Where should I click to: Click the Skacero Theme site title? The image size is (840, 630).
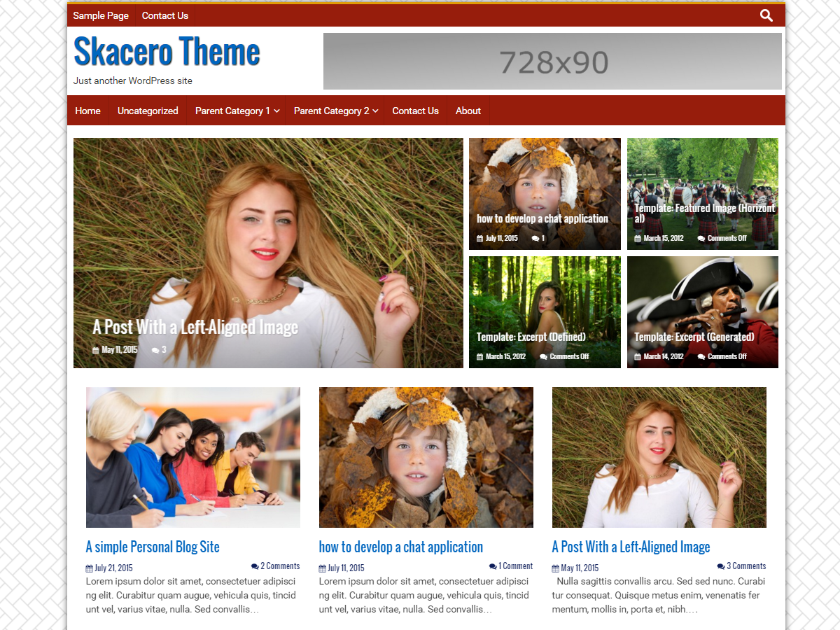167,52
